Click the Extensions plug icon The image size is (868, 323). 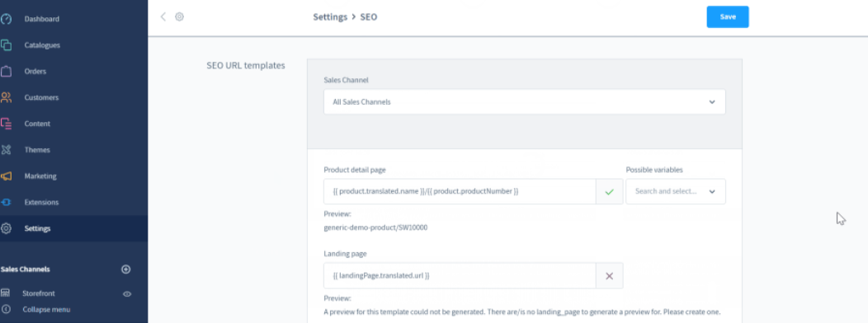[6, 203]
